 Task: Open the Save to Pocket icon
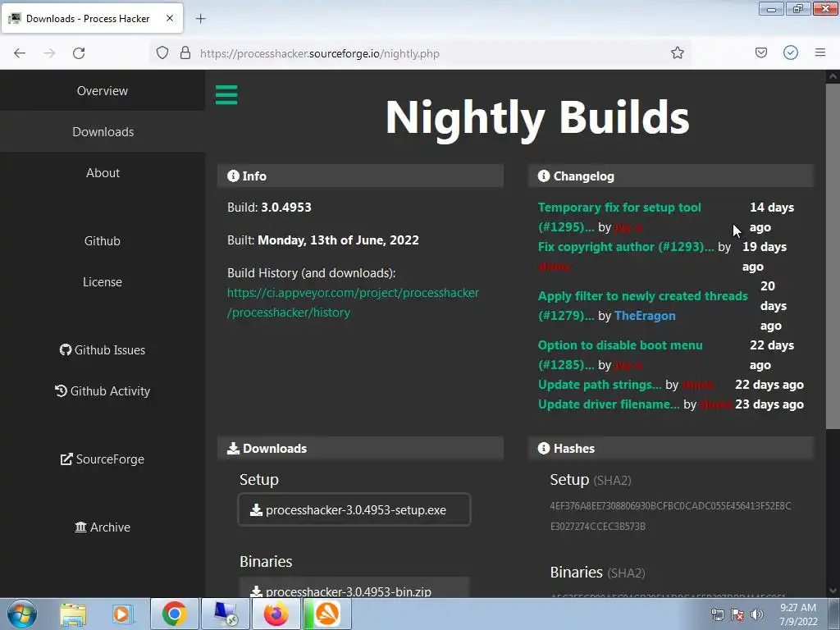760,52
